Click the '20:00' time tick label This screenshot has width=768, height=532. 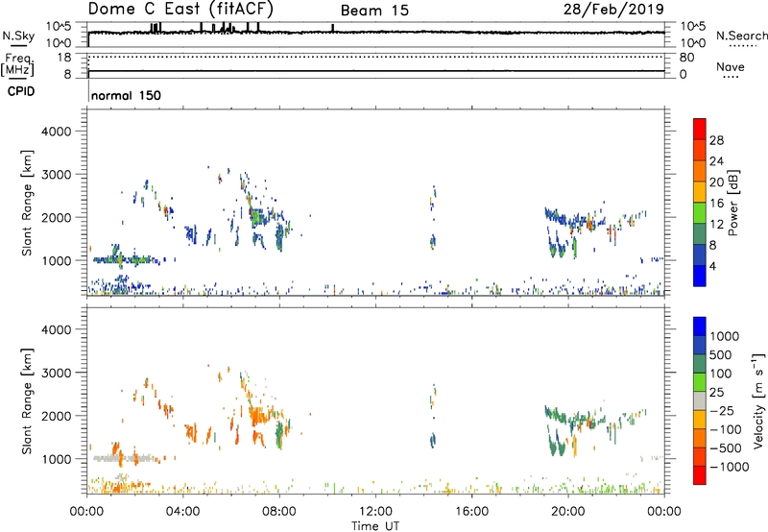pos(567,512)
